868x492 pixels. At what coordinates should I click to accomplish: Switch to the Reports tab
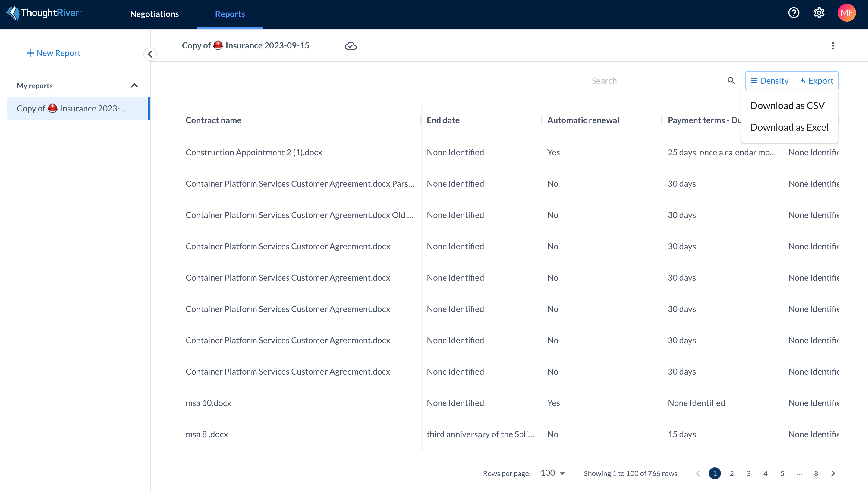pyautogui.click(x=230, y=14)
